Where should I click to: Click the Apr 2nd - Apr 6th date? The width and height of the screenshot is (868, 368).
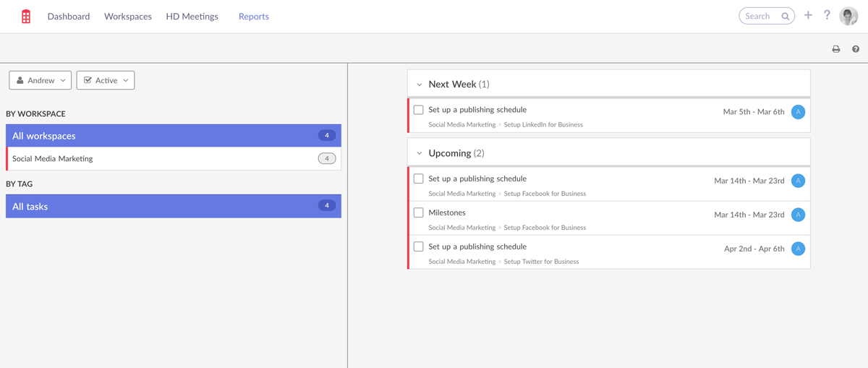(x=754, y=249)
